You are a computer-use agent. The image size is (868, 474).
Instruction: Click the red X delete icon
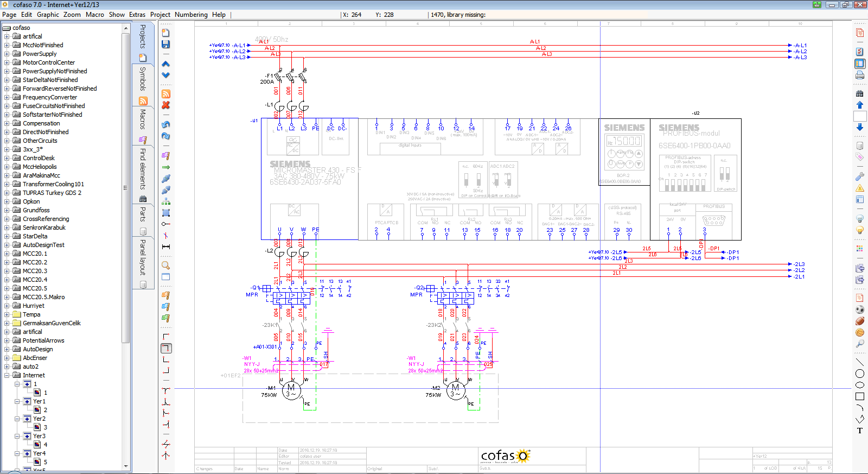click(166, 105)
